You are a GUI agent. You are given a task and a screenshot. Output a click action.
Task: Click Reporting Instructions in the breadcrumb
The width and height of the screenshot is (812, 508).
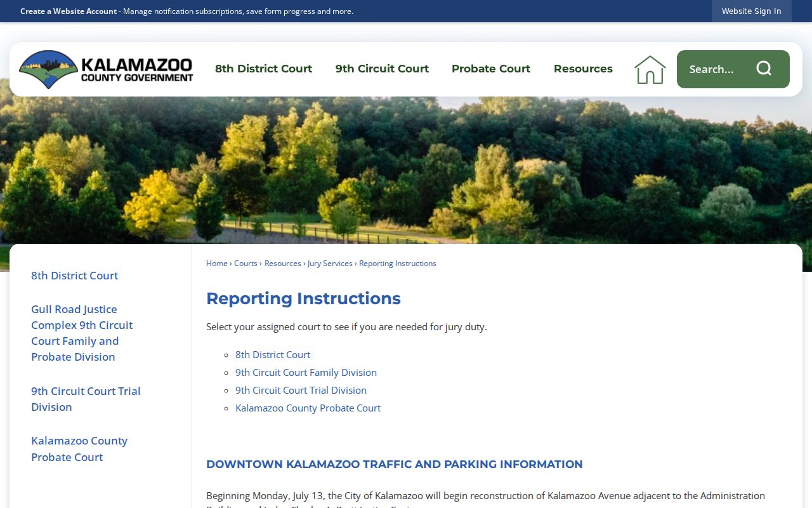coord(398,264)
